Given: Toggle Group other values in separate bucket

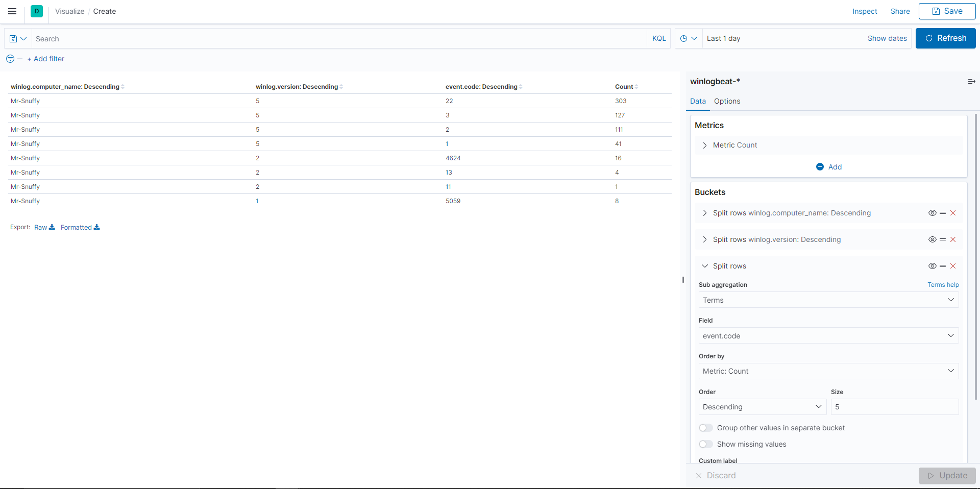Looking at the screenshot, I should coord(705,428).
